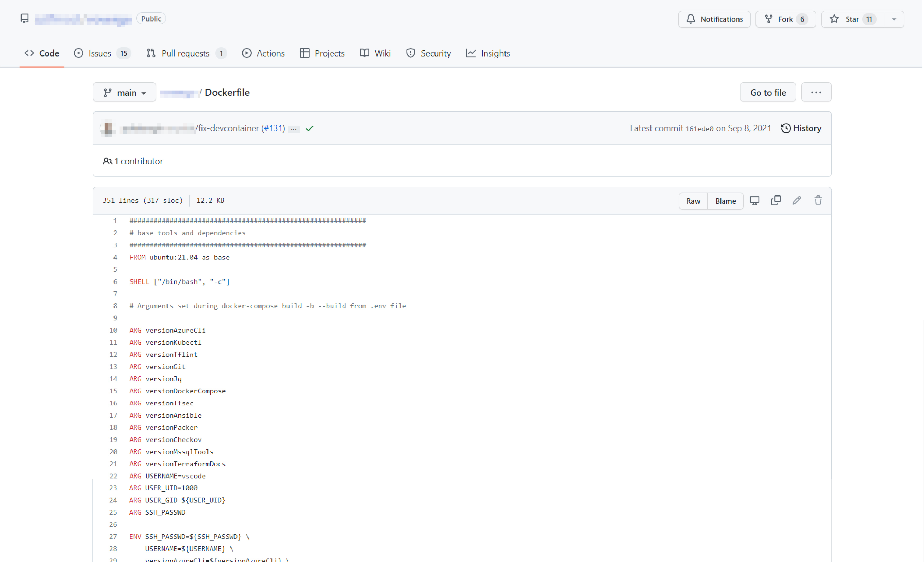Open the star list dropdown arrow
Viewport: 924px width, 562px height.
tap(894, 19)
